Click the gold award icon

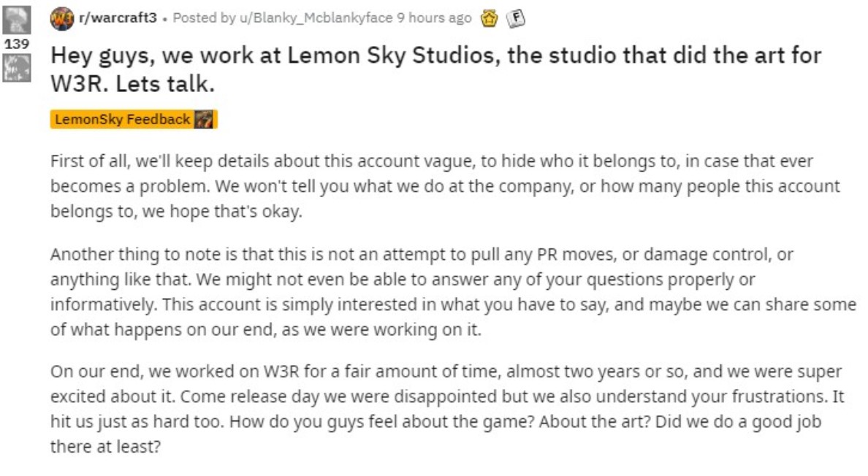(x=489, y=19)
